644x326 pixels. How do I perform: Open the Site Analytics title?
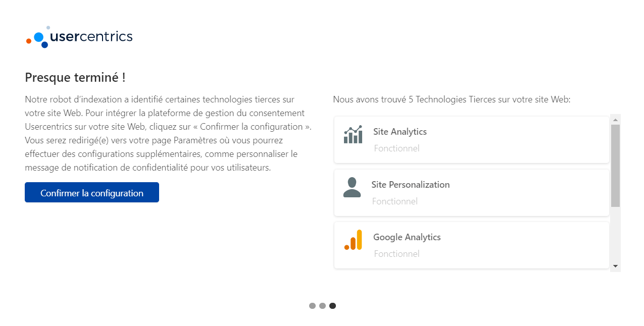[x=400, y=132]
